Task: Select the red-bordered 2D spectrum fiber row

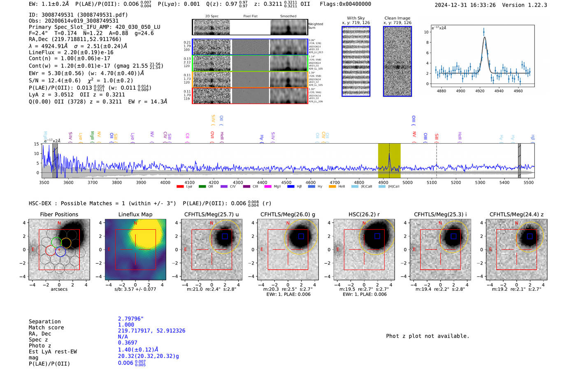Action: 250,95
